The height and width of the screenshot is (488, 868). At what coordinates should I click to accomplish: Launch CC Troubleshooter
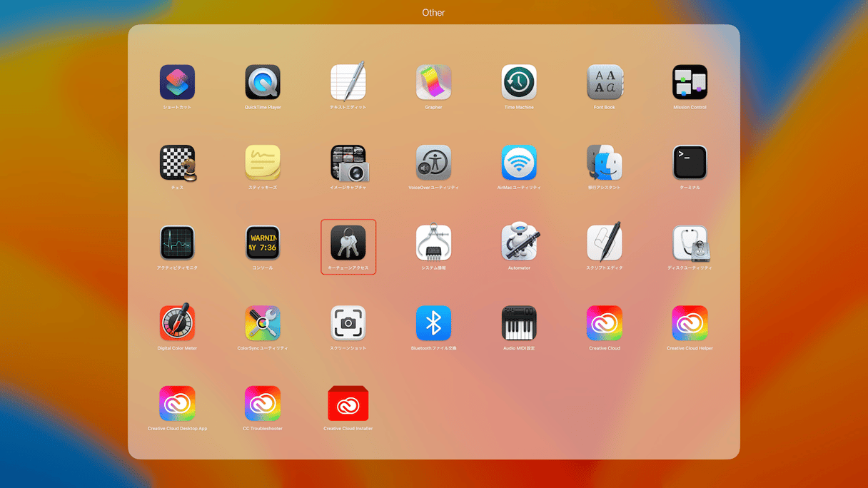click(263, 404)
